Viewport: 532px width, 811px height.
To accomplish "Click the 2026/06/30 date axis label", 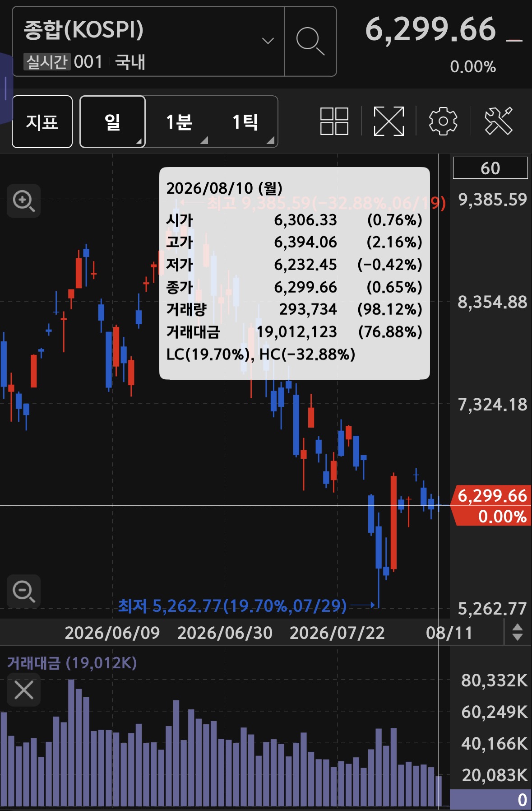I will point(225,633).
